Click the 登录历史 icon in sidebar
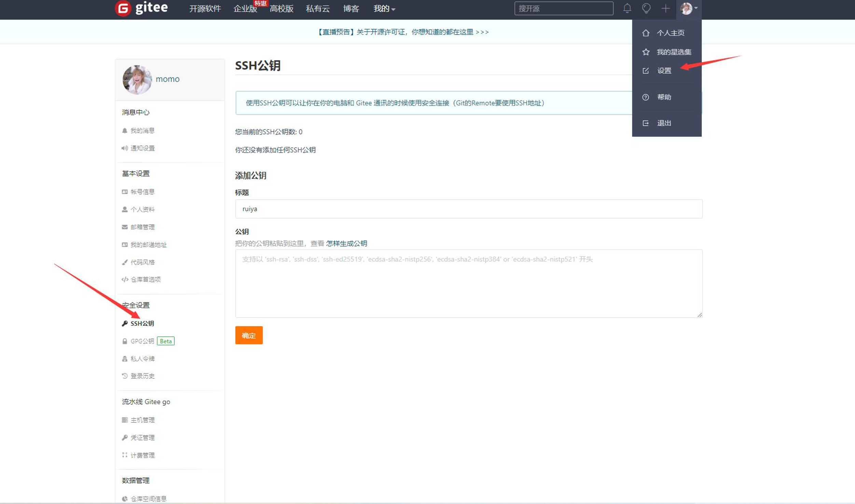The height and width of the screenshot is (504, 855). 124,376
